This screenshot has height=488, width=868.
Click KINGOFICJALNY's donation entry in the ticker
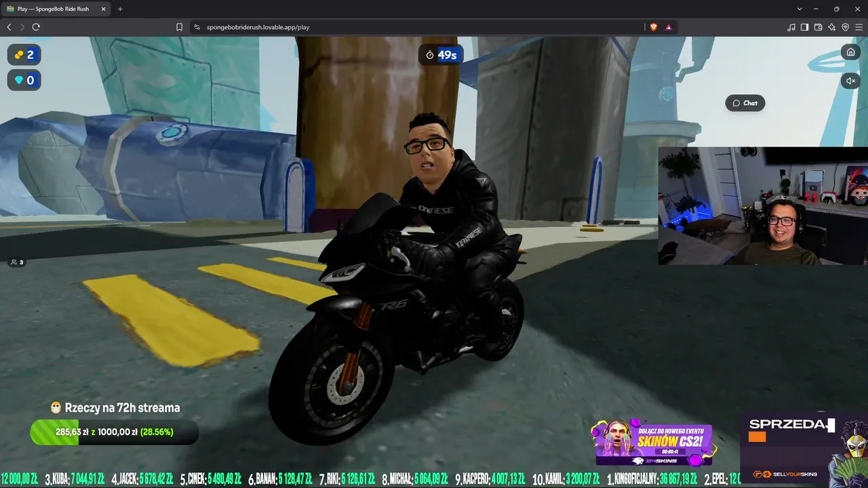652,479
